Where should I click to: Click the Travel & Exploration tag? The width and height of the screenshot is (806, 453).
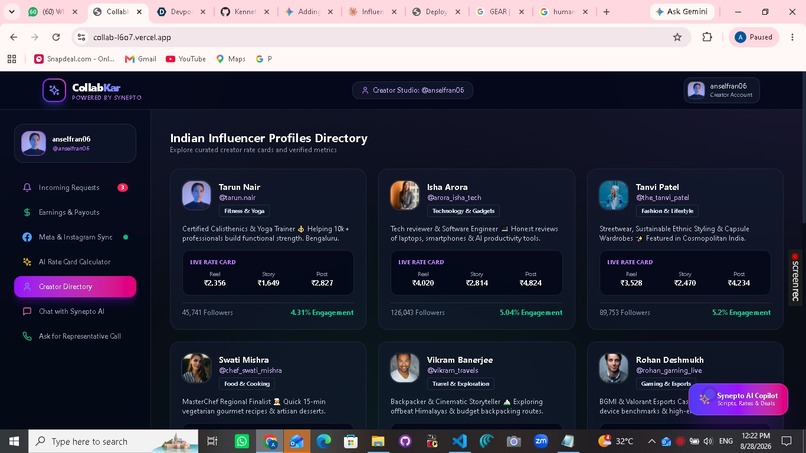[461, 384]
